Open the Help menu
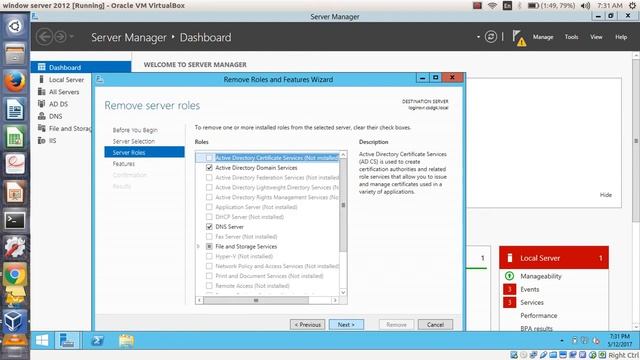The height and width of the screenshot is (360, 640). click(621, 37)
